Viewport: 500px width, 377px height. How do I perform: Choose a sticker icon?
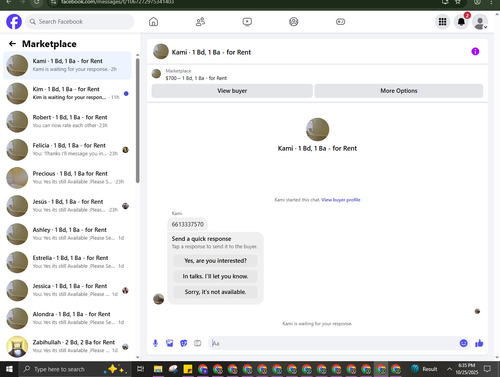point(184,343)
